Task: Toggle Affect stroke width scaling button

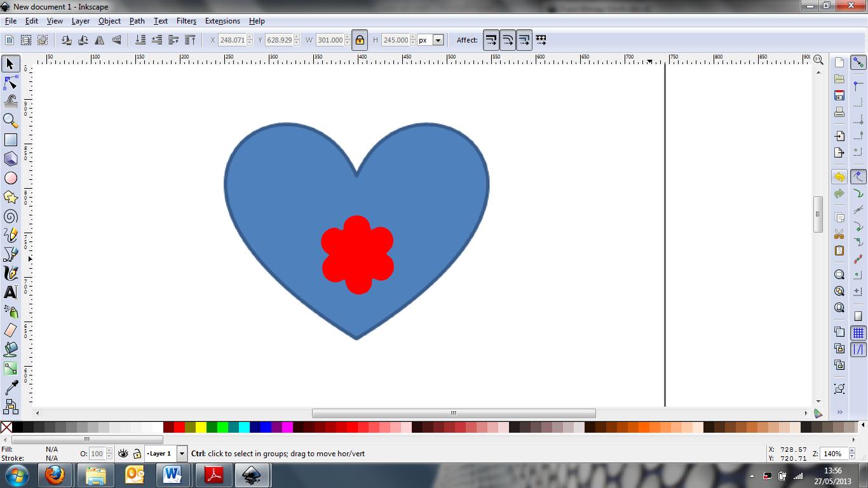Action: coord(491,40)
